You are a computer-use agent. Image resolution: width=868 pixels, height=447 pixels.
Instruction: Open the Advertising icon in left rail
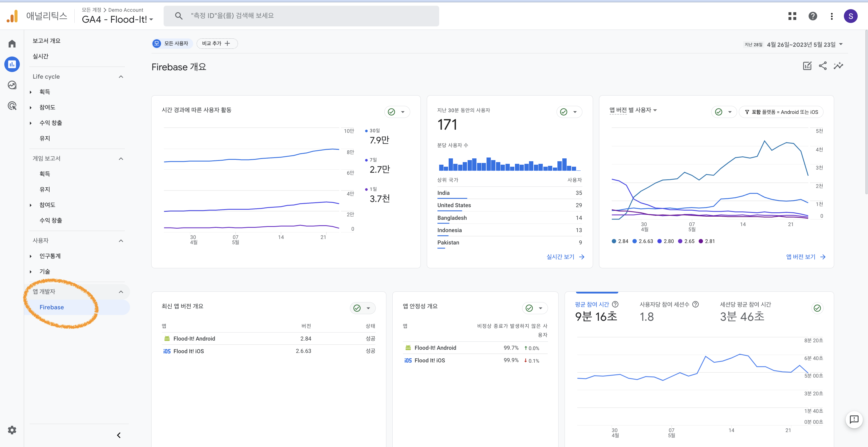click(12, 106)
